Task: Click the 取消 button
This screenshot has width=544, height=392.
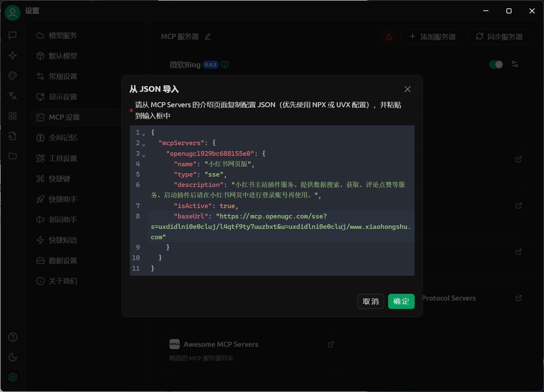Action: (x=371, y=302)
